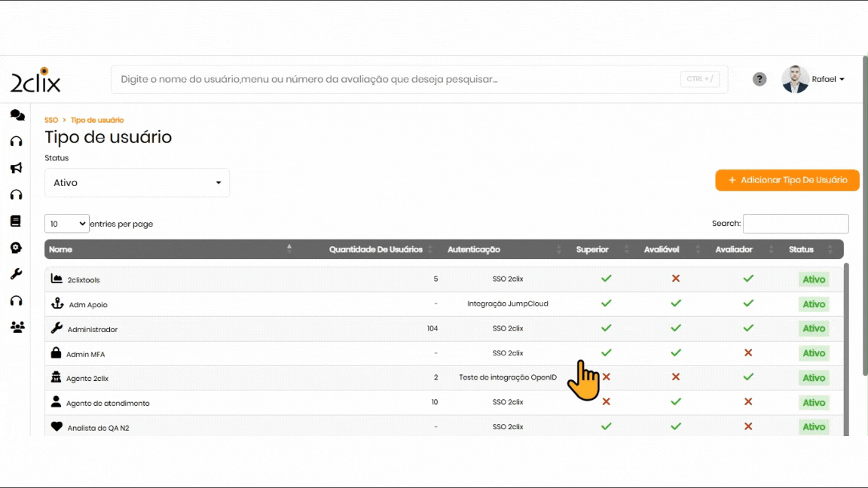
Task: Open the users group sidebar icon
Action: [17, 327]
